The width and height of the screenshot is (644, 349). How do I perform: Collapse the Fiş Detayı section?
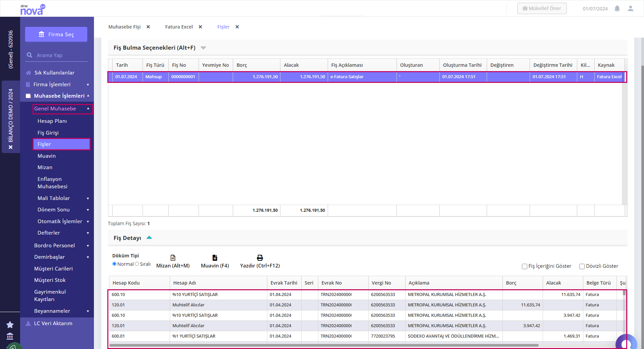[149, 238]
